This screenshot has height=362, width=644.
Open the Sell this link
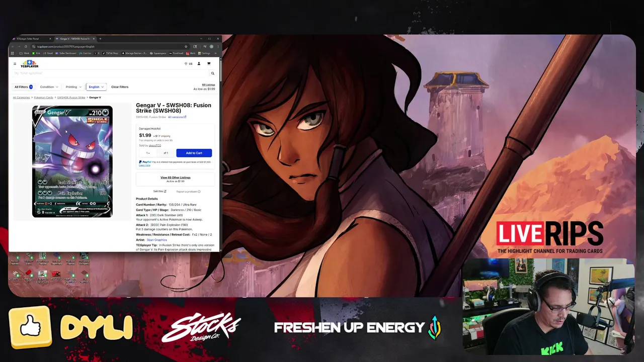159,191
